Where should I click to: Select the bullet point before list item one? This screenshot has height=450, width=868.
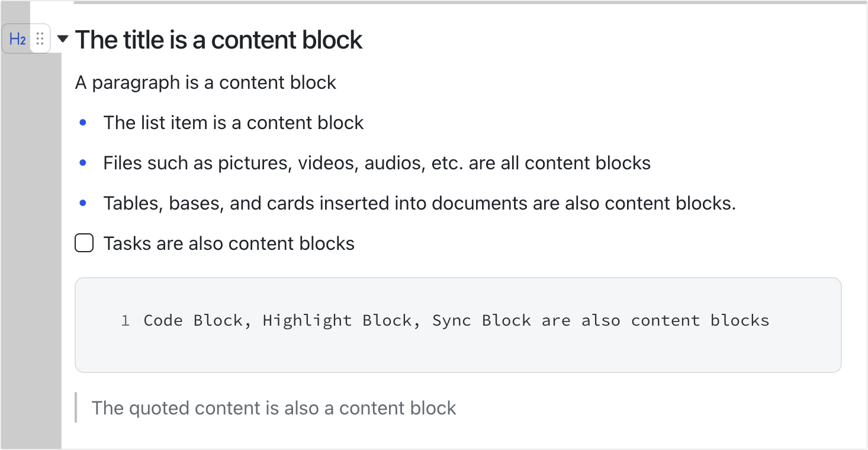coord(83,122)
